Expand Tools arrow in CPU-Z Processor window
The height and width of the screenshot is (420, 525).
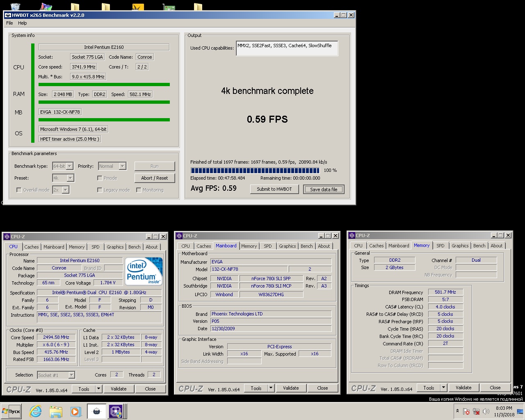pos(98,389)
